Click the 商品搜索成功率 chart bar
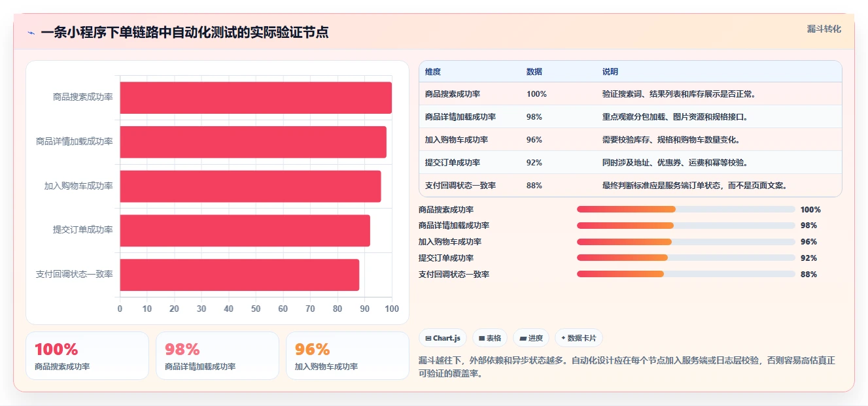Viewport: 868px width, 406px height. click(256, 97)
